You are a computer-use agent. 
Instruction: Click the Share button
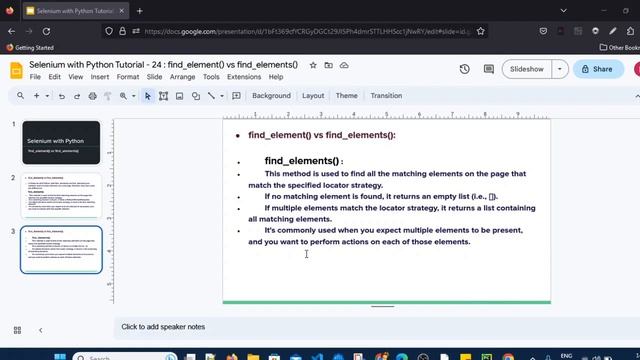pyautogui.click(x=598, y=69)
